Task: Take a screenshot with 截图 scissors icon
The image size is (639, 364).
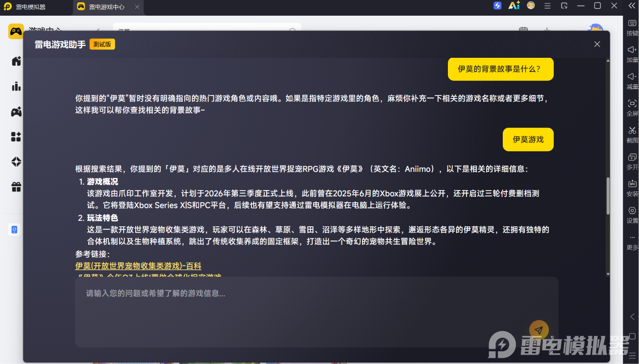Action: (632, 130)
